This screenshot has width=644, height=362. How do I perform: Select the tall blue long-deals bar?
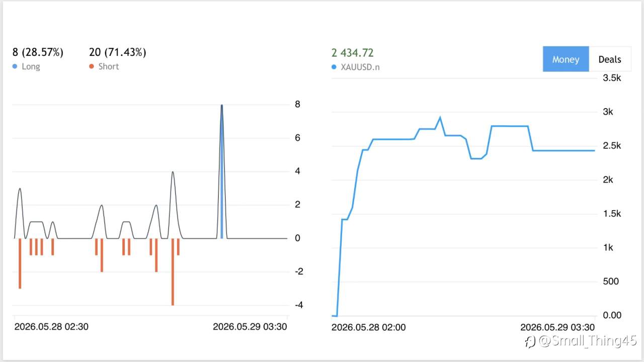pos(221,171)
